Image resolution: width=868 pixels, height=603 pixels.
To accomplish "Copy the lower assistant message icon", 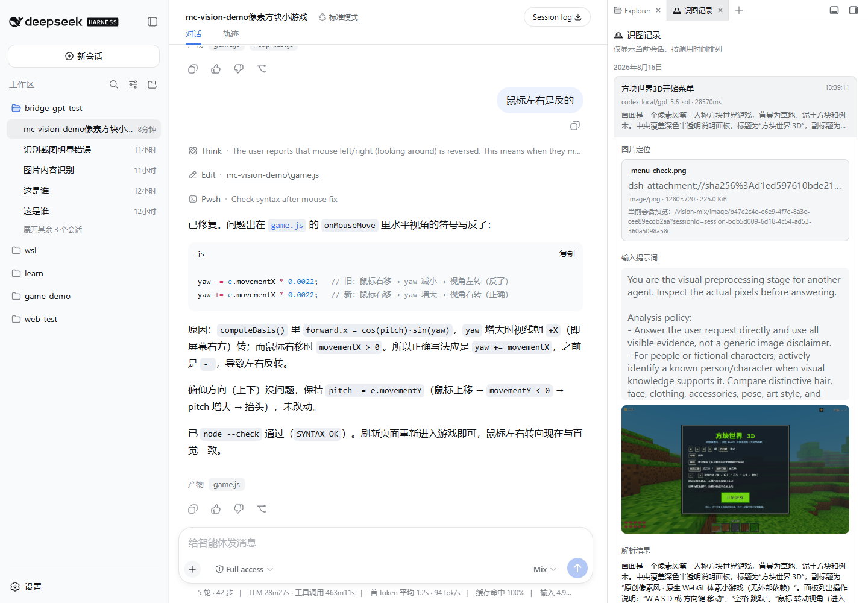I will tap(193, 509).
